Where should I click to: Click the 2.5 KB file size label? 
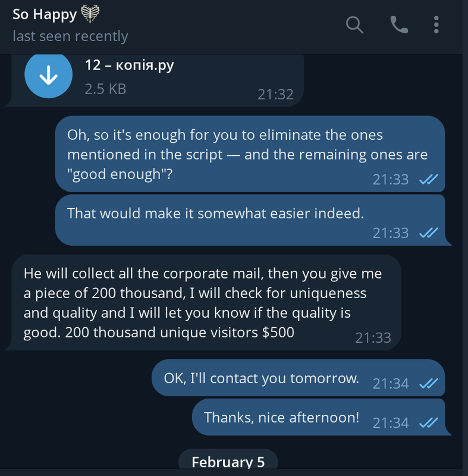point(105,89)
